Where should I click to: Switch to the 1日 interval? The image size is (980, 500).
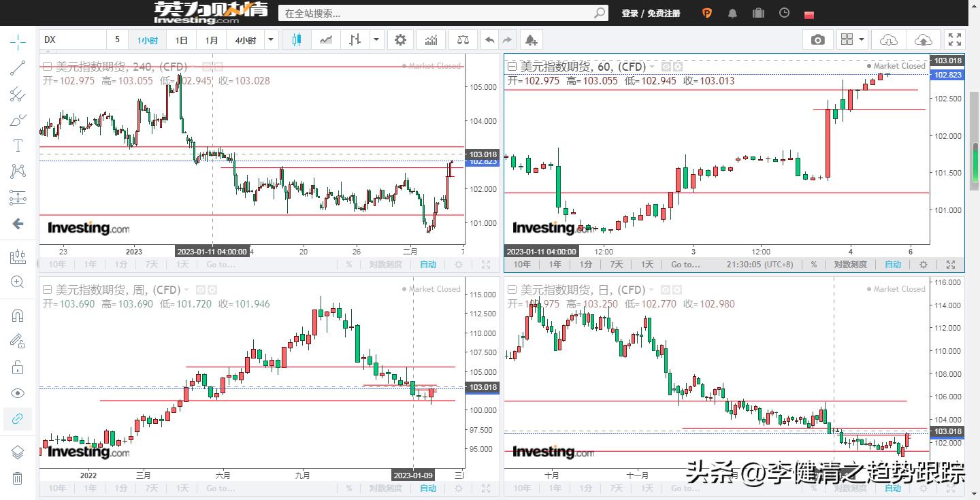click(x=182, y=40)
